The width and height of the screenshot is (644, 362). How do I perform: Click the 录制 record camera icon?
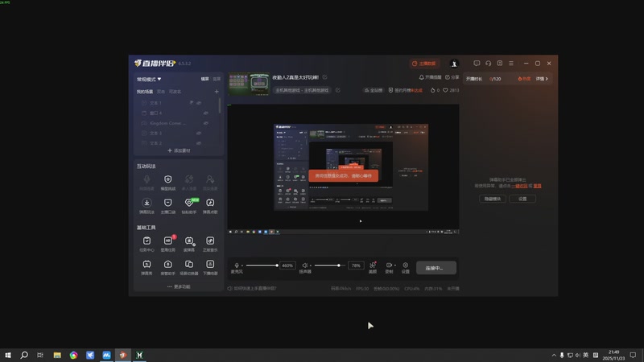coord(389,265)
